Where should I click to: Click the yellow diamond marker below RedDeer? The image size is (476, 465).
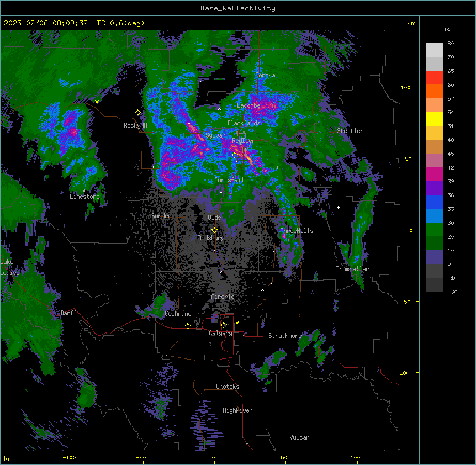coord(235,155)
